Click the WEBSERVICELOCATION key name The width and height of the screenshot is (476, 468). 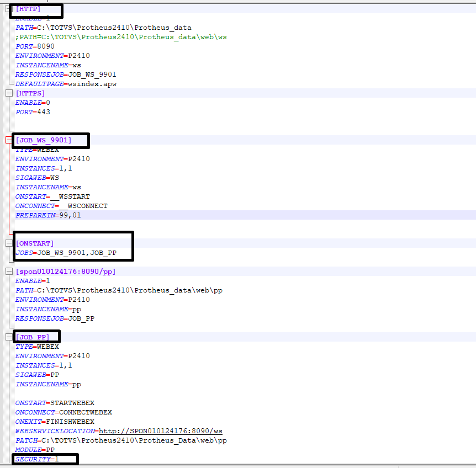tap(55, 431)
